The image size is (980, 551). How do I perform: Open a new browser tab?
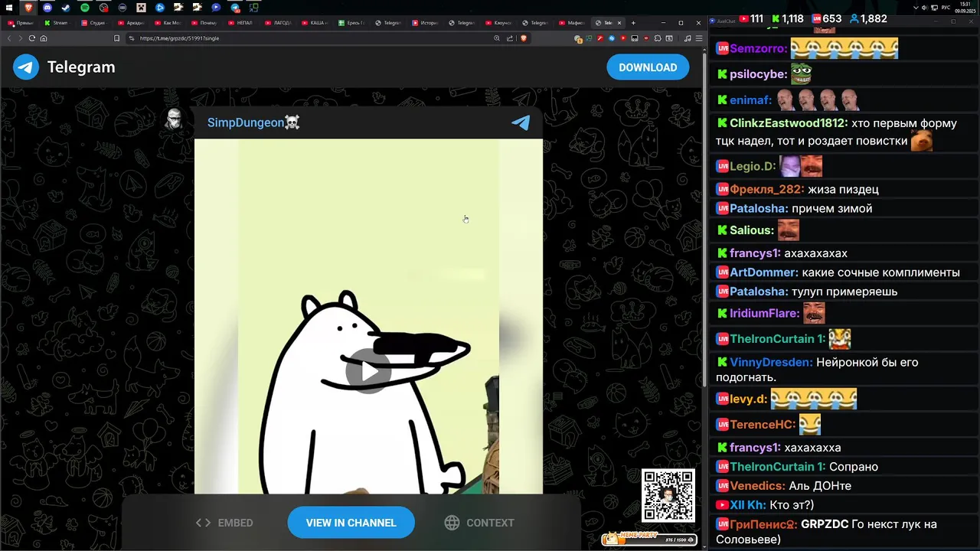[633, 23]
